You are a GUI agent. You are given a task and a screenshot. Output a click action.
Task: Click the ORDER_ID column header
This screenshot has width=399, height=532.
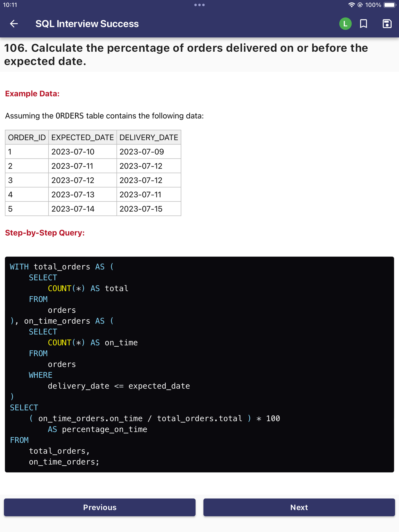(x=27, y=137)
